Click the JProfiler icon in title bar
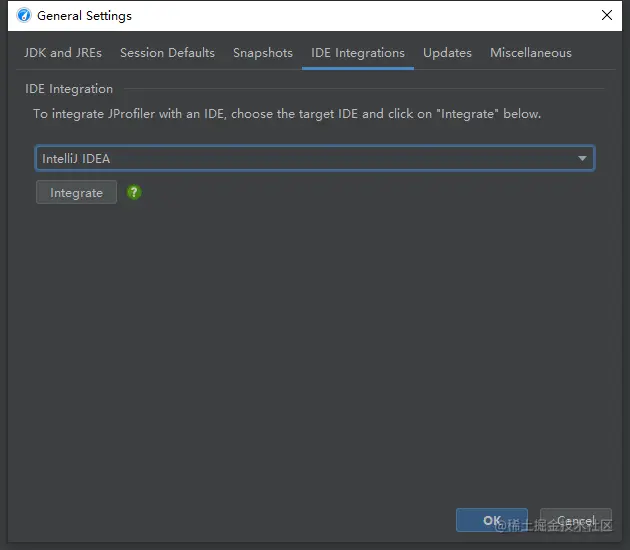Screen dimensions: 630x550 click(24, 15)
